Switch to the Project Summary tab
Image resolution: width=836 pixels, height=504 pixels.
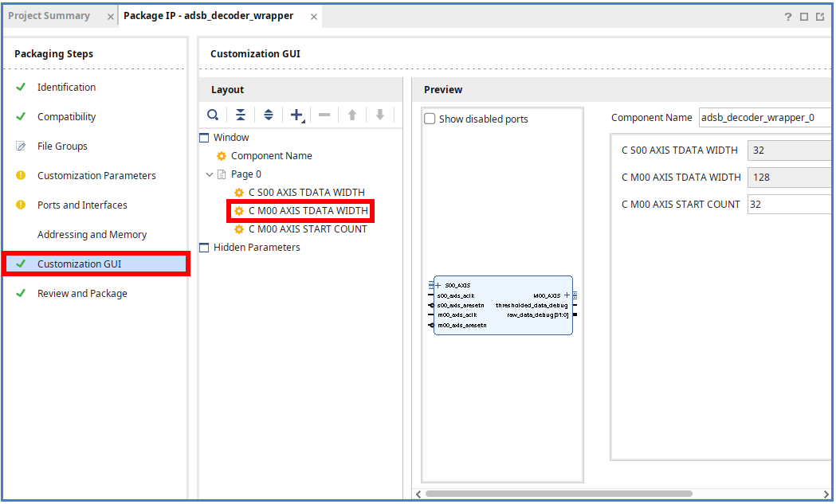(49, 15)
